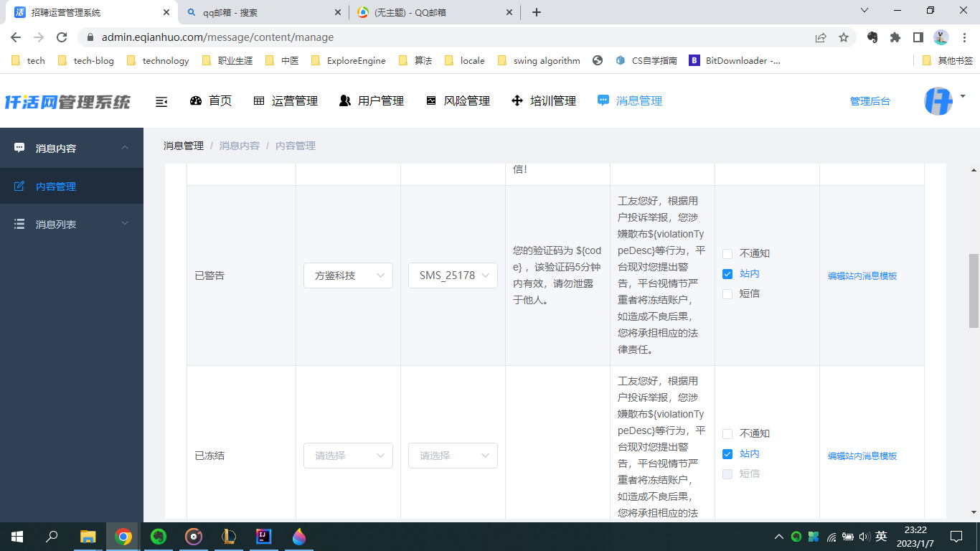
Task: Click the 管理后台 link
Action: pos(870,101)
